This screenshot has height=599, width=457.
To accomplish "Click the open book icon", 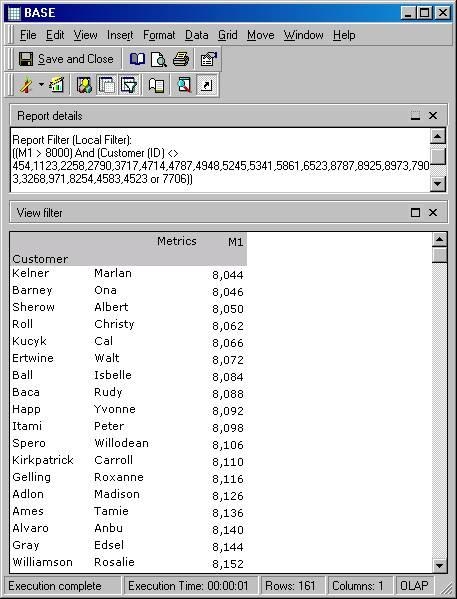I will 137,59.
